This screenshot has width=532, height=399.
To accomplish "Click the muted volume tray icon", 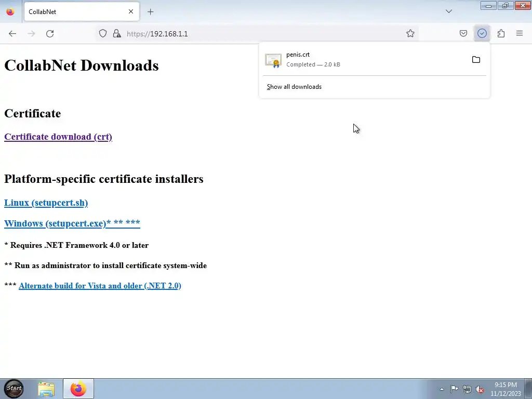I will pos(480,390).
